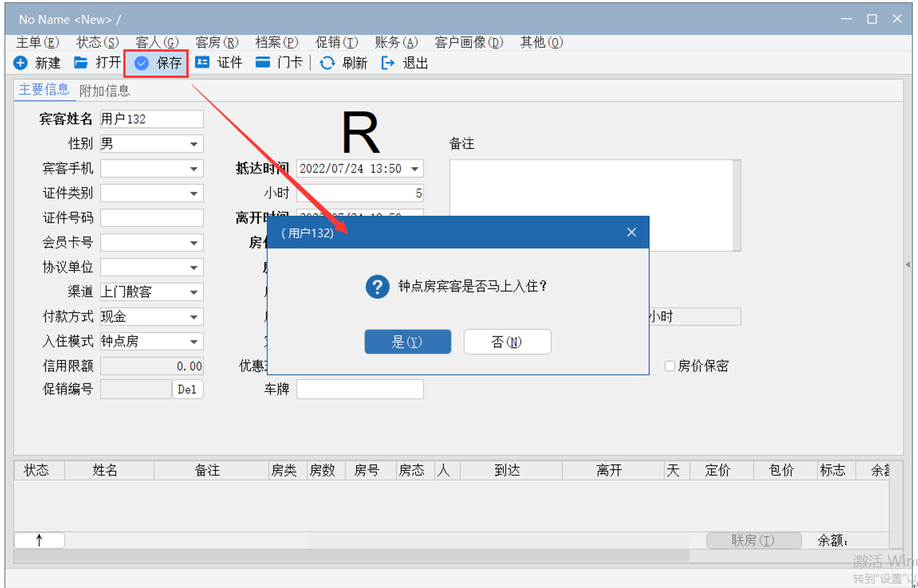
Task: Click the 备注 box vertical scrollbar
Action: click(737, 205)
